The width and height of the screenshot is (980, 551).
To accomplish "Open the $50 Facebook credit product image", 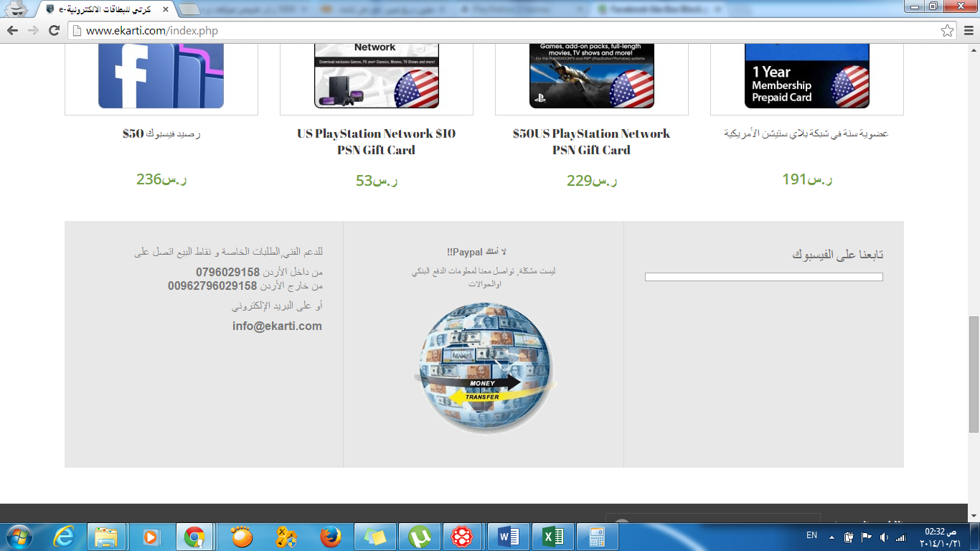I will 161,76.
